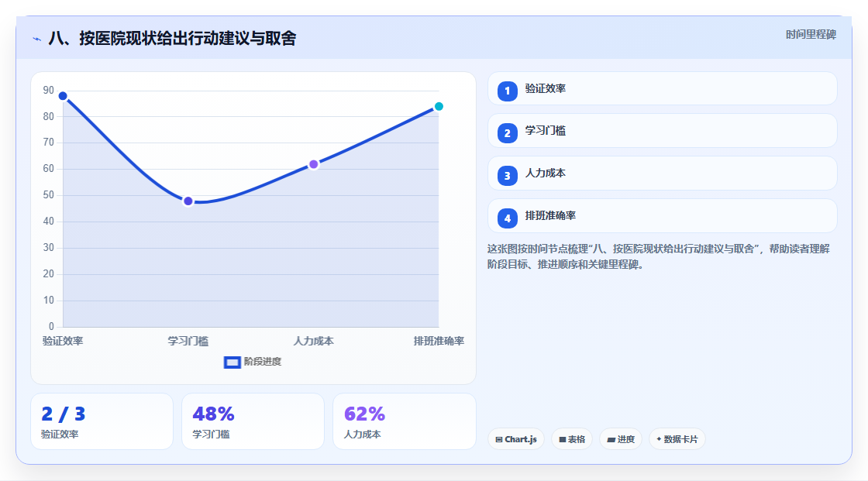Click the 学习门槛 caption under 48%
This screenshot has width=868, height=481.
click(211, 435)
